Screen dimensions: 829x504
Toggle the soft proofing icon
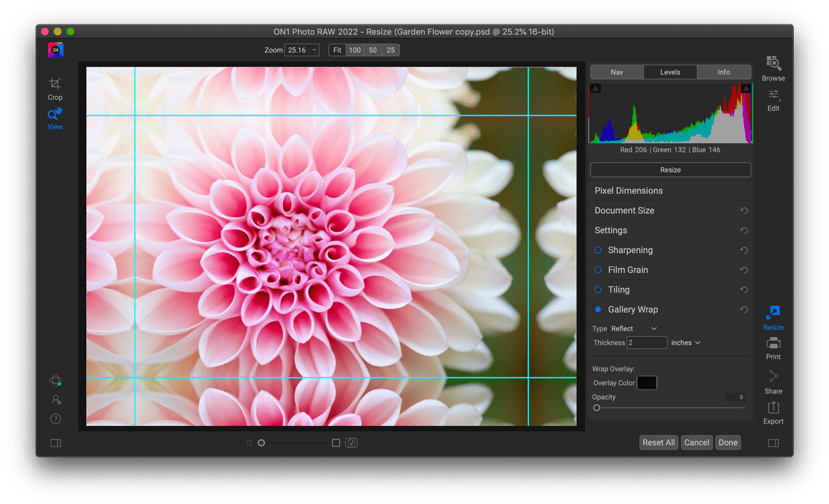351,443
